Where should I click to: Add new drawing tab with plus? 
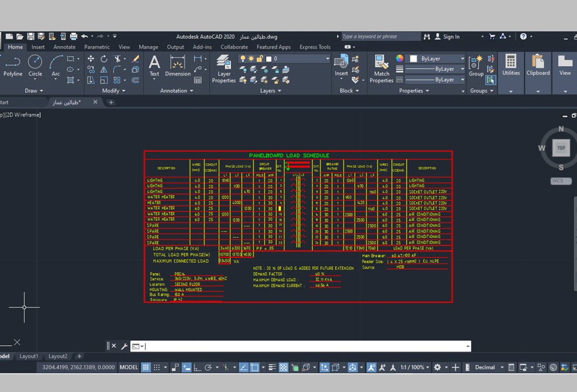(x=111, y=103)
